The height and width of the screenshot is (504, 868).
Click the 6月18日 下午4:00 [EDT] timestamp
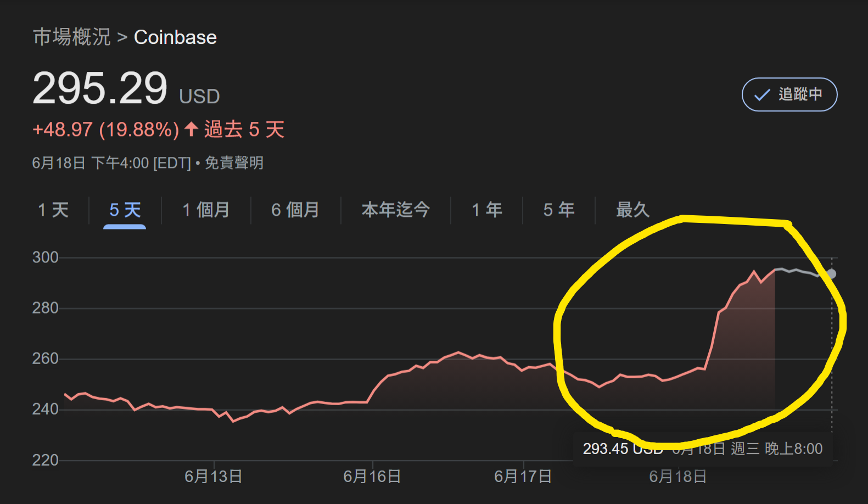[111, 163]
